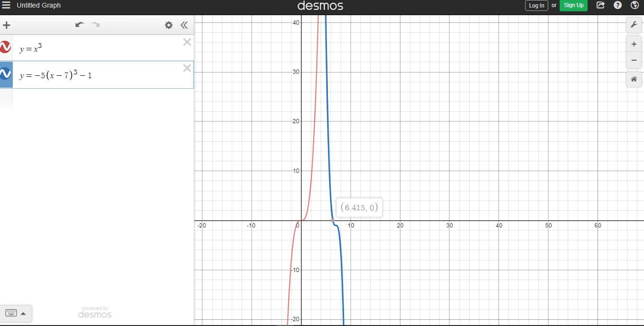Expand keypad with the up arrow
The height and width of the screenshot is (326, 644).
(x=23, y=313)
